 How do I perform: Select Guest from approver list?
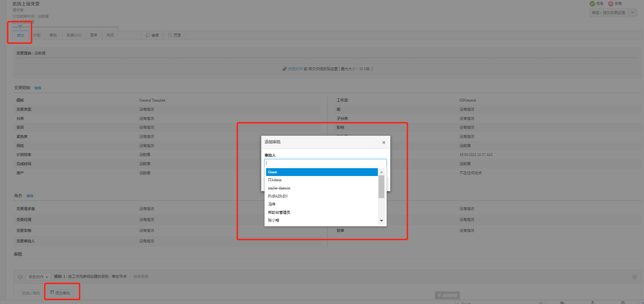pos(322,172)
